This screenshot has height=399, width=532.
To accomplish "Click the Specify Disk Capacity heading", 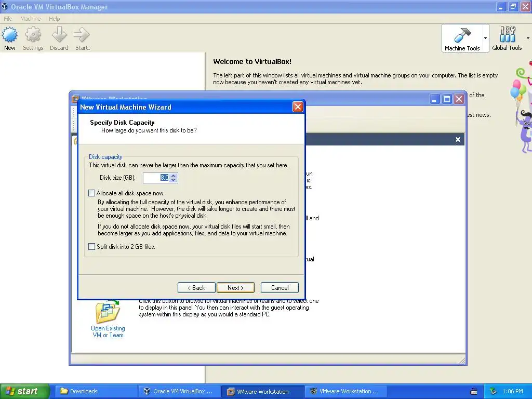I will [x=122, y=123].
